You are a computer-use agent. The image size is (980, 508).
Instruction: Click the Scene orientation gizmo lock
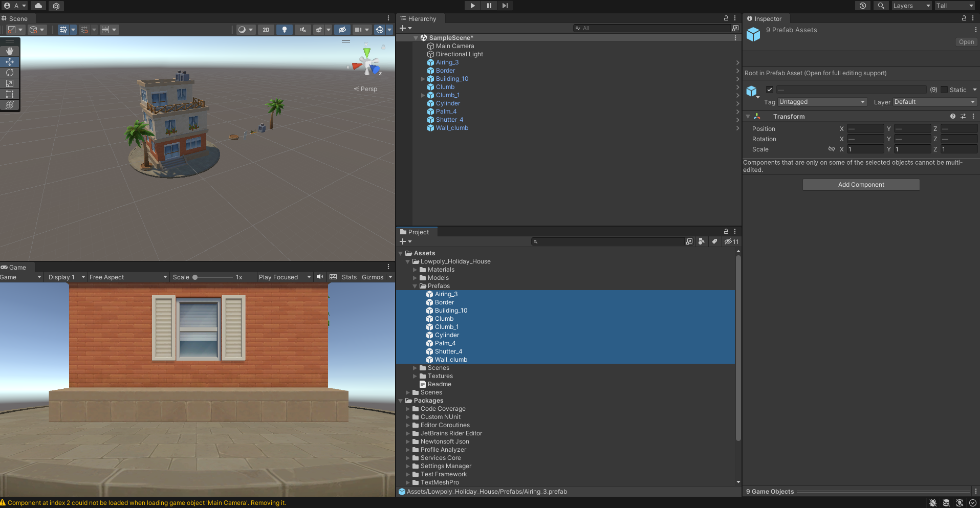point(383,47)
